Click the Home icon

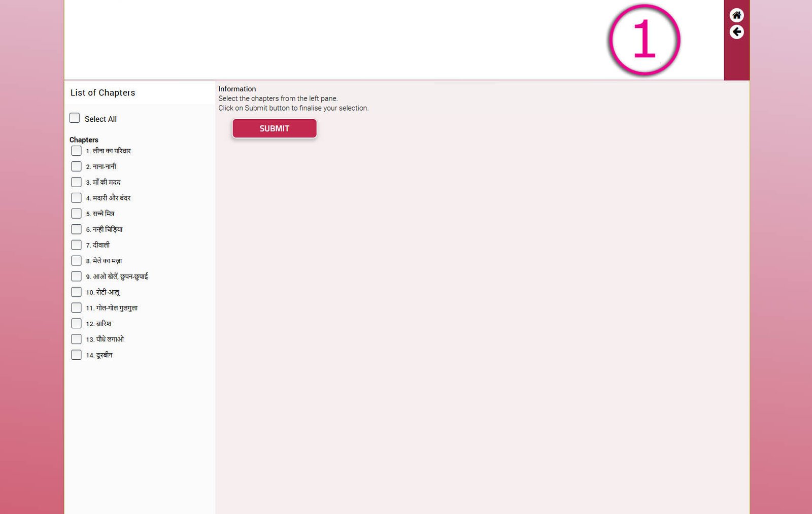tap(736, 15)
